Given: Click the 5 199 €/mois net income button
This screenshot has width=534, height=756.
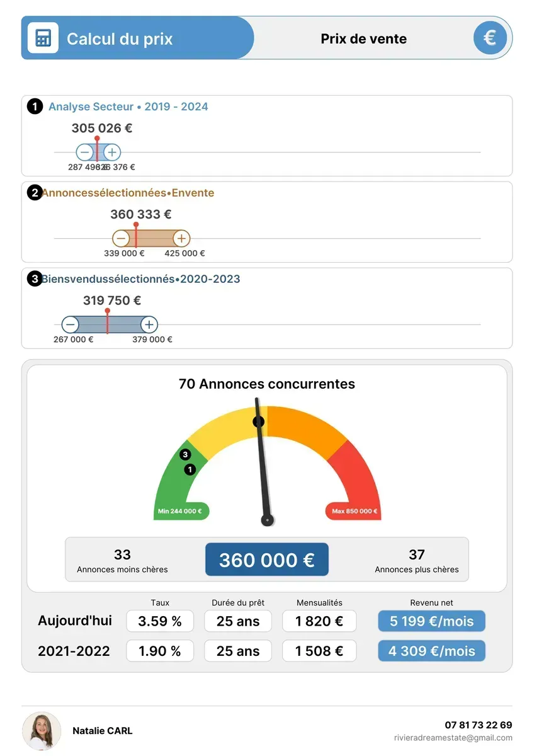Looking at the screenshot, I should coord(431,621).
